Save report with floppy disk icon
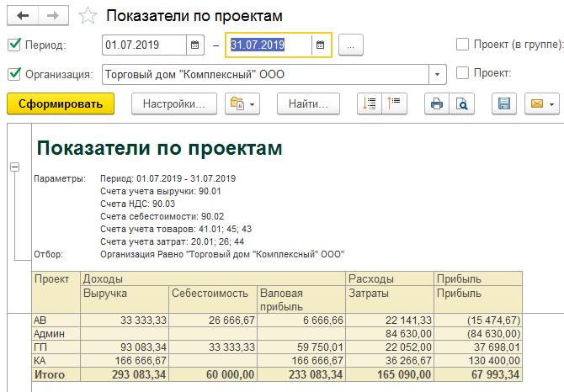This screenshot has height=392, width=564. tap(504, 103)
